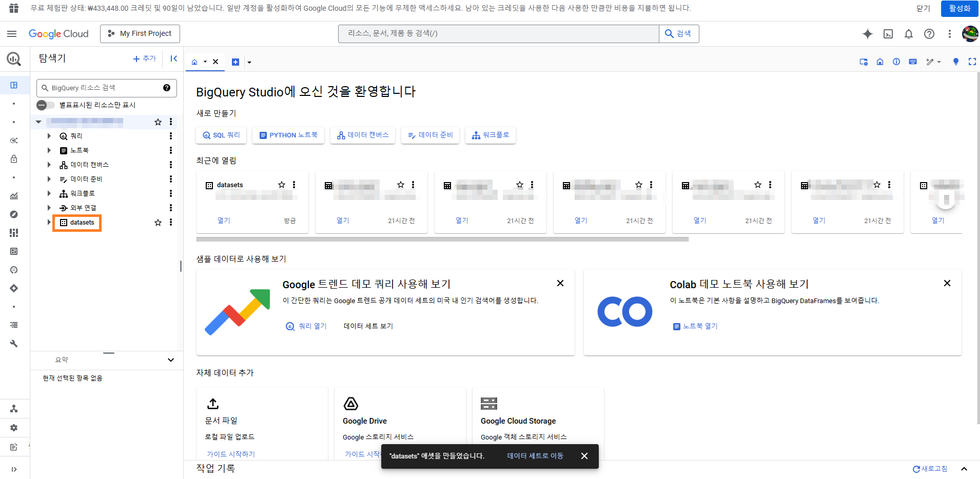This screenshot has height=479, width=980.
Task: Click search help icon in BigQuery resource search
Action: (167, 88)
